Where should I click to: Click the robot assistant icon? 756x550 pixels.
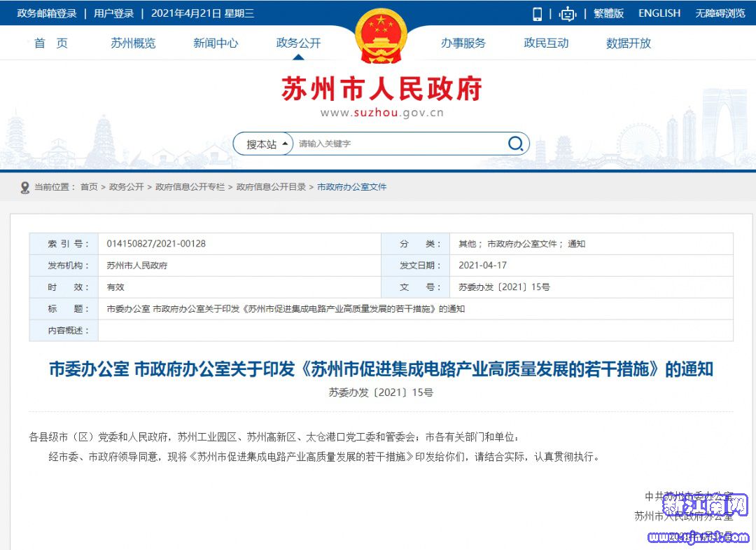[x=567, y=13]
